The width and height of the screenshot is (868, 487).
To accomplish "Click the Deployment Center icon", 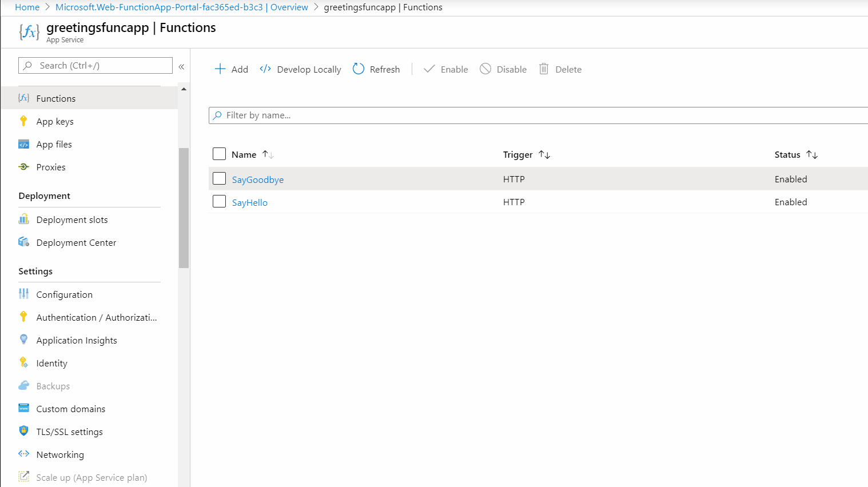I will point(23,242).
